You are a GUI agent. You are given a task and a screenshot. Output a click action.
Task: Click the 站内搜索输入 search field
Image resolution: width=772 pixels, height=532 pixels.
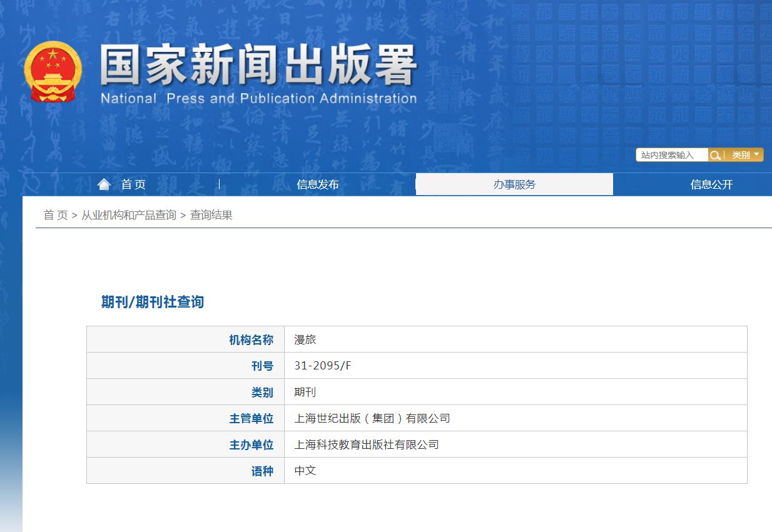tap(671, 154)
